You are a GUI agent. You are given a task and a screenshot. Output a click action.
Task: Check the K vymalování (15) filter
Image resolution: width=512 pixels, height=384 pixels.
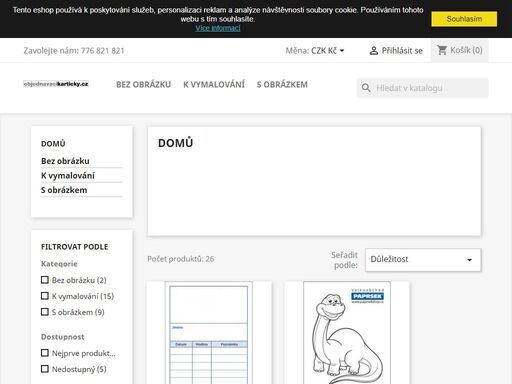(45, 296)
